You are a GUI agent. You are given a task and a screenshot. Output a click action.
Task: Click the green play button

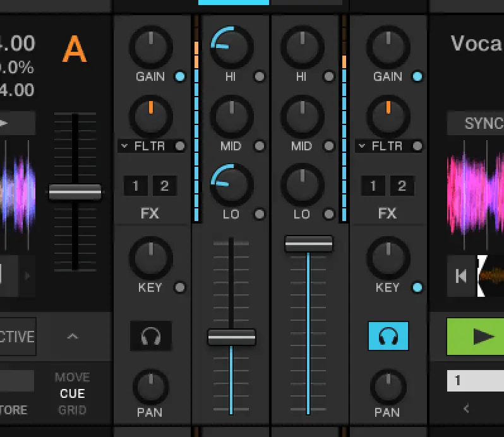476,337
